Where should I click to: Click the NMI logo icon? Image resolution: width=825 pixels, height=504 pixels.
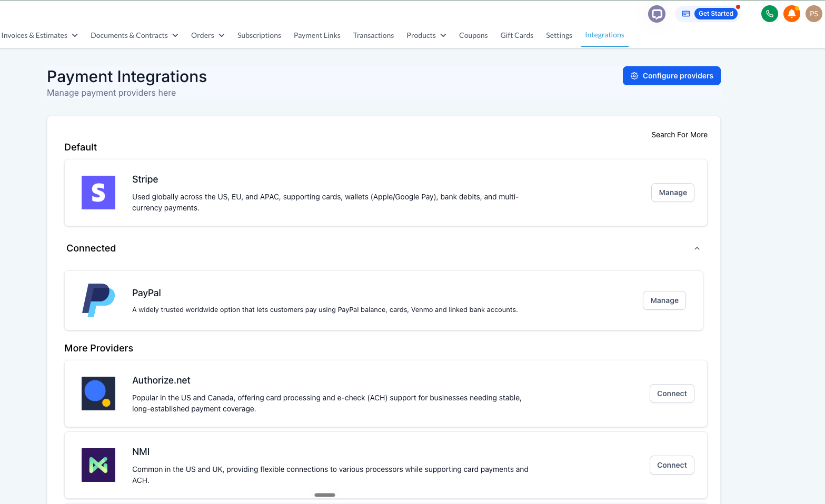(98, 465)
